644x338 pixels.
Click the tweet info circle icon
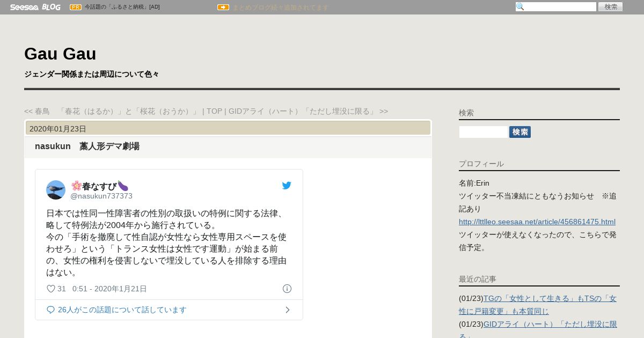pyautogui.click(x=287, y=289)
